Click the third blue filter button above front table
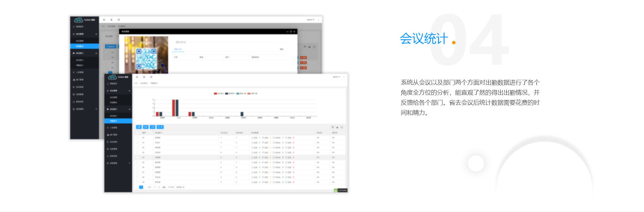Image resolution: width=644 pixels, height=212 pixels. pos(152,127)
